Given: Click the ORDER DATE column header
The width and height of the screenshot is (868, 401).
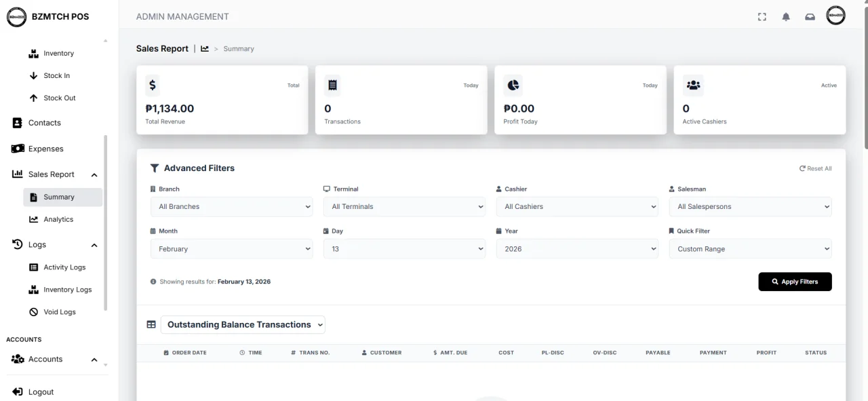Looking at the screenshot, I should tap(185, 353).
